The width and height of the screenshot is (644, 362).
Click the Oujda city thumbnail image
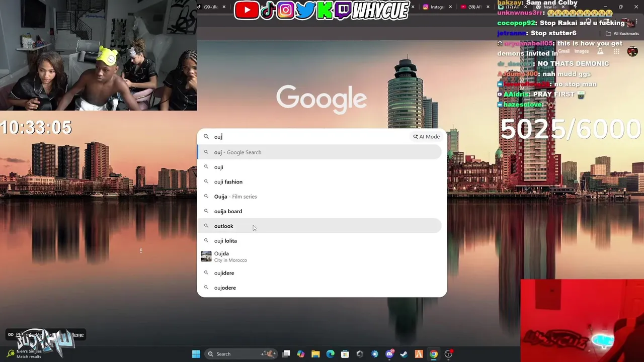pyautogui.click(x=206, y=256)
